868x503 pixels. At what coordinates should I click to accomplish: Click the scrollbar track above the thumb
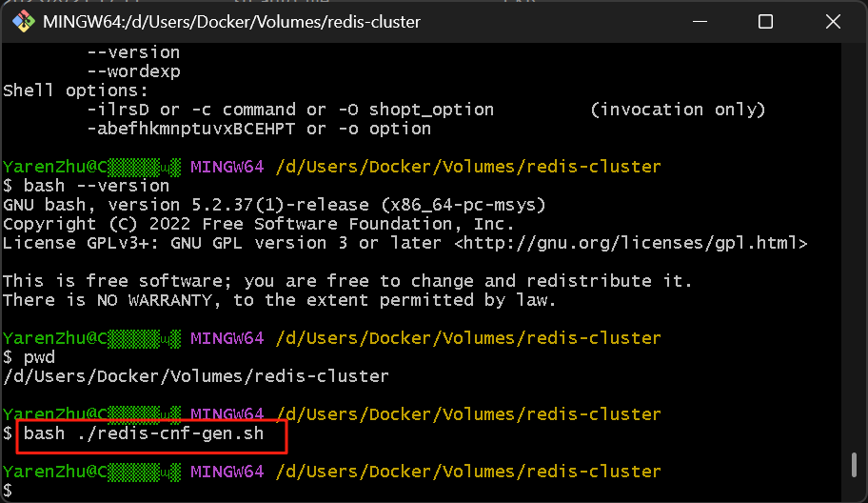[x=854, y=247]
